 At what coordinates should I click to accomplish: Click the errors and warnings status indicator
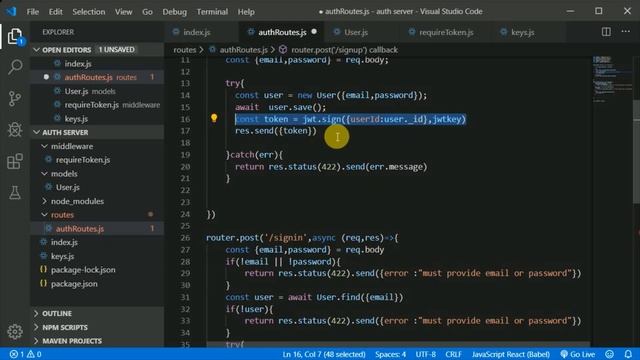coord(25,354)
